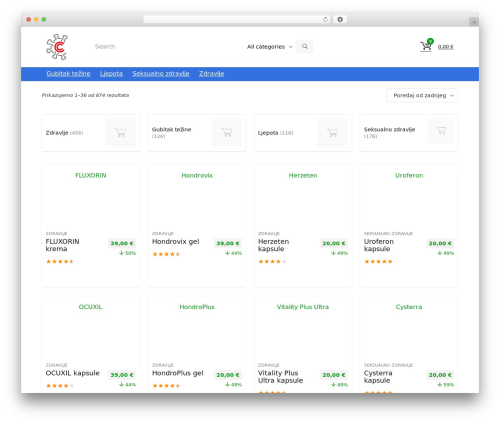This screenshot has height=423, width=500.
Task: Click the star rating of Uroferon kapsule
Action: [378, 261]
